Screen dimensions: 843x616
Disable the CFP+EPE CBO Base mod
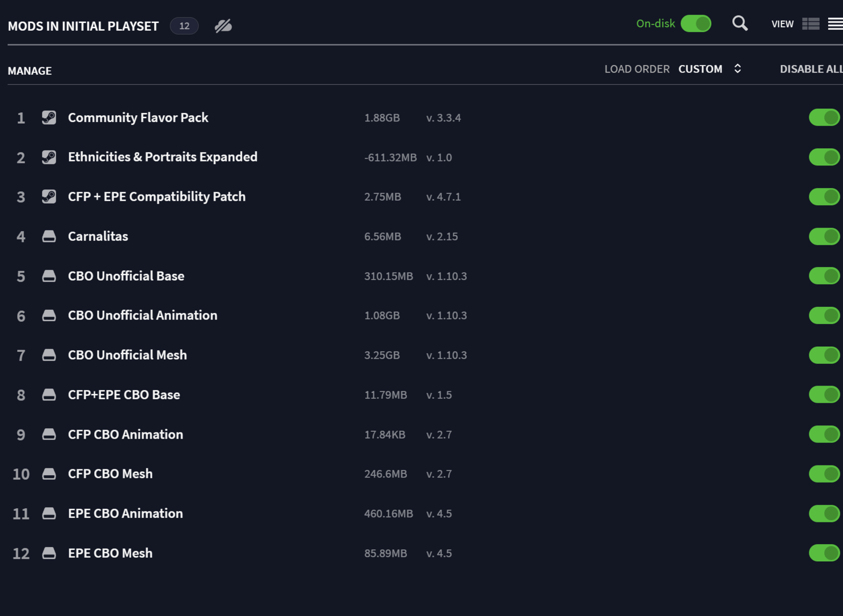pyautogui.click(x=824, y=395)
